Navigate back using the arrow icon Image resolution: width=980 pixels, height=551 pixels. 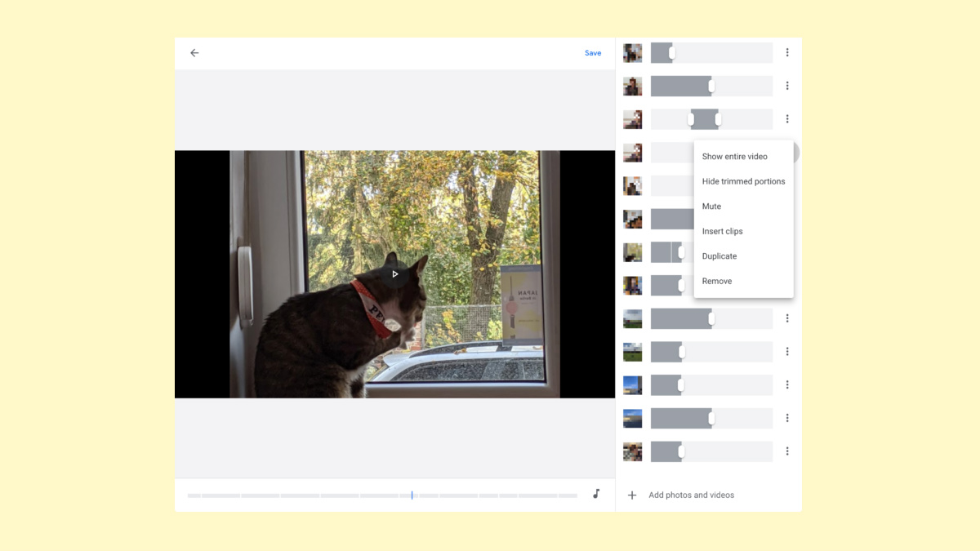(x=194, y=52)
